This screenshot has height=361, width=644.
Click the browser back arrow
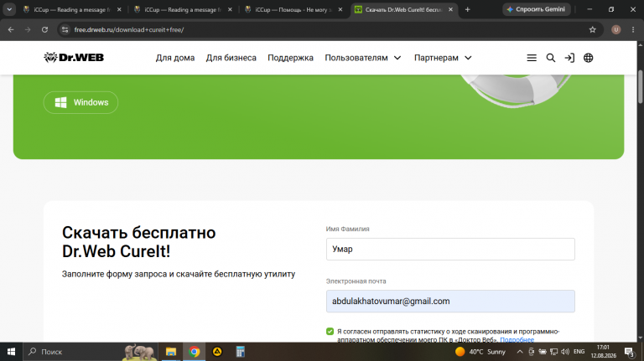point(11,29)
